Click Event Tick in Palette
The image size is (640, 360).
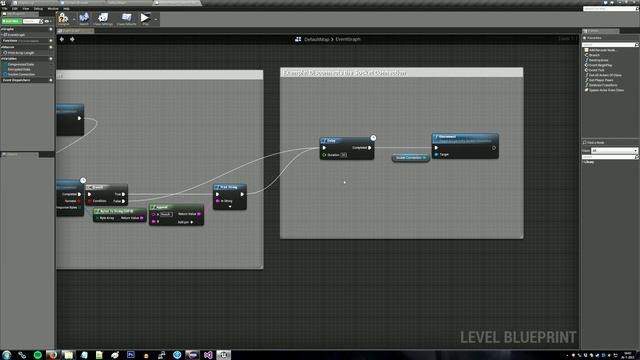595,70
